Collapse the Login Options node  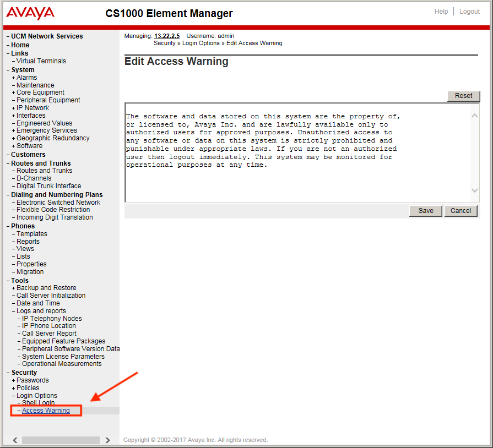(x=13, y=396)
